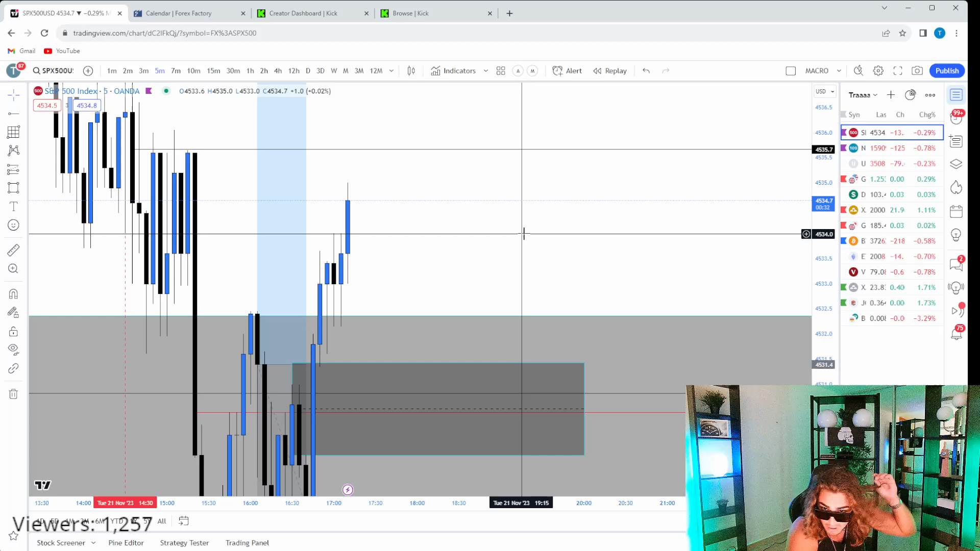Open chart settings gear icon
980x551 pixels.
tap(878, 71)
